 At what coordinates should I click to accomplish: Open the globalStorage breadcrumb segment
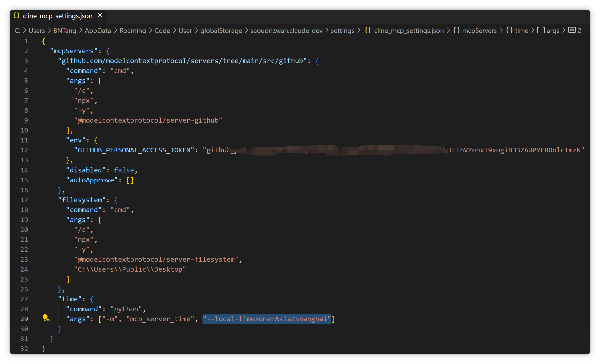(x=221, y=31)
